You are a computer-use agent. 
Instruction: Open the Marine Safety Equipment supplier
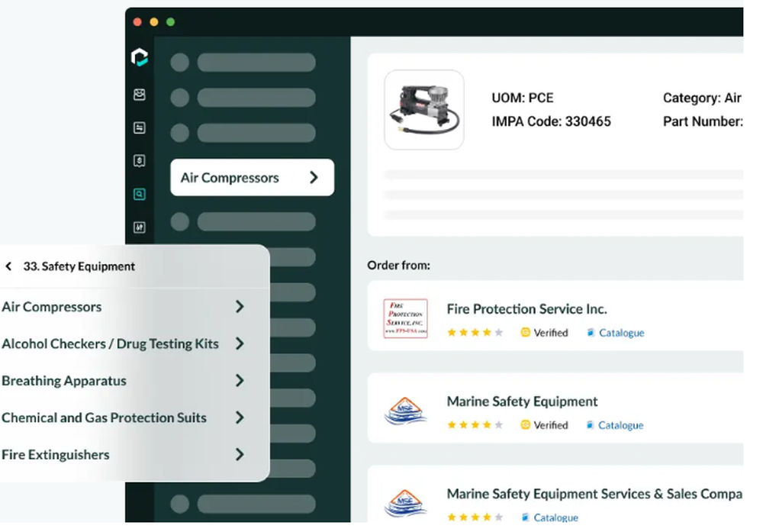point(522,401)
